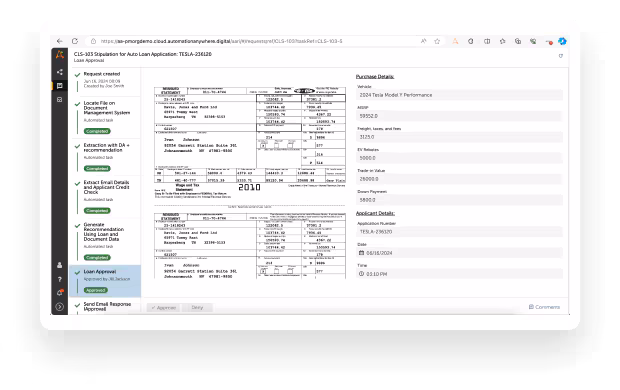Open the tasks calendar sidebar icon
This screenshot has height=390, width=620.
(x=60, y=100)
